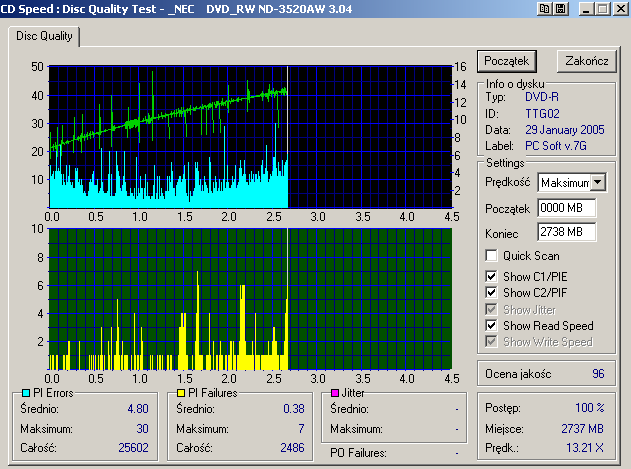Enable the Quick Scan checkbox
Image resolution: width=631 pixels, height=469 pixels.
point(491,256)
